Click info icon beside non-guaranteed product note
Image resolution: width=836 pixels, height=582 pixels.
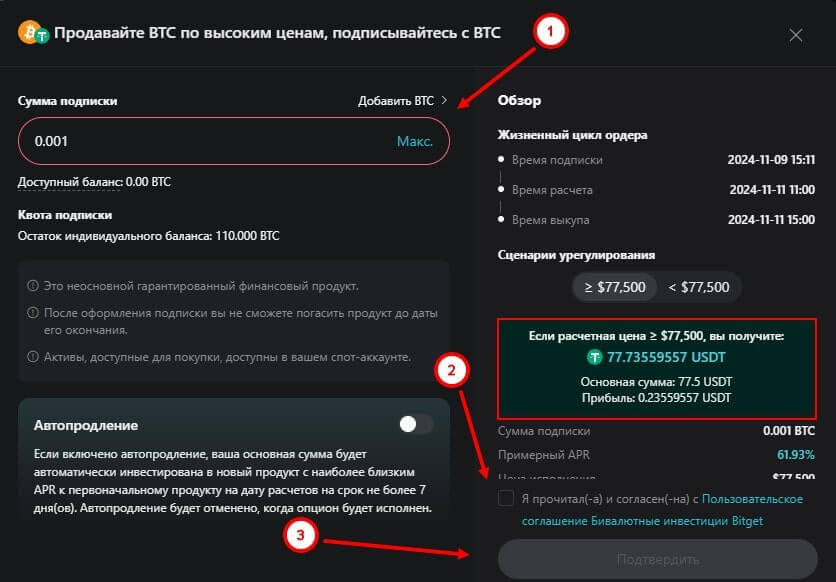tap(33, 287)
